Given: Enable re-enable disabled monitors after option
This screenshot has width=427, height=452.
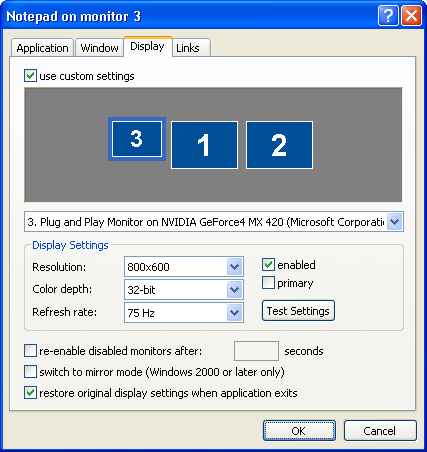Looking at the screenshot, I should coord(30,351).
